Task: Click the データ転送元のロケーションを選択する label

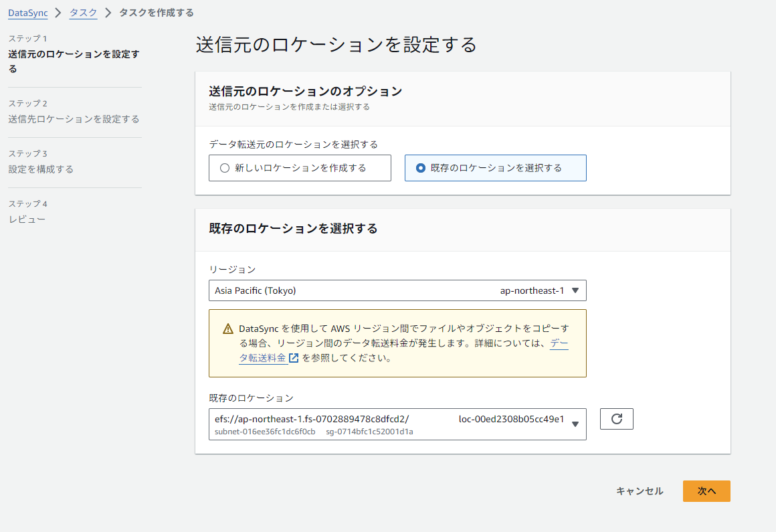Action: coord(294,144)
